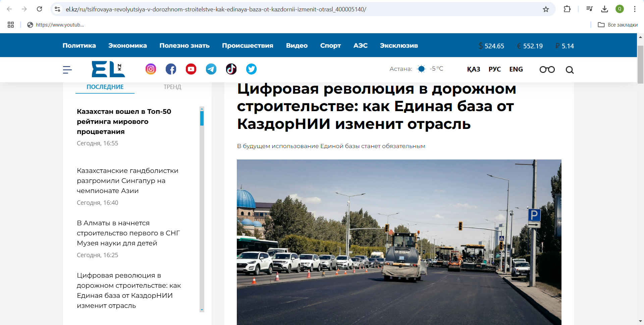Image resolution: width=644 pixels, height=325 pixels.
Task: Open the Видео section
Action: (x=297, y=45)
